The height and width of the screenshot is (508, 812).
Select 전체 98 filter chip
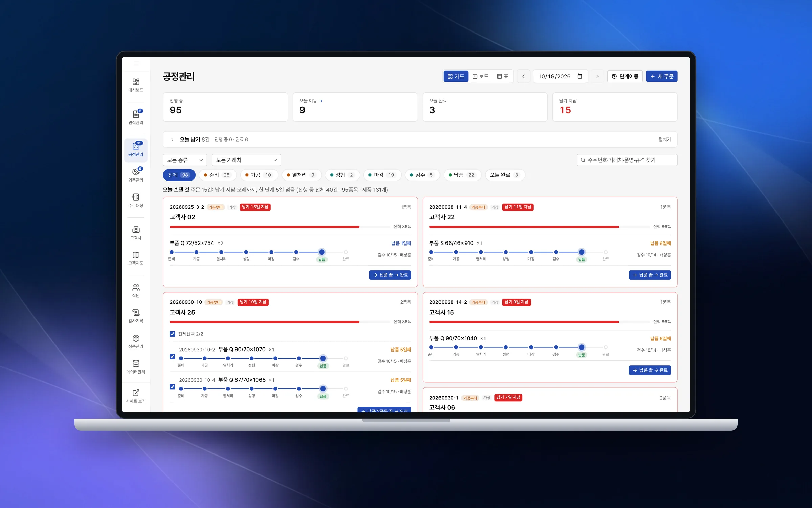179,175
